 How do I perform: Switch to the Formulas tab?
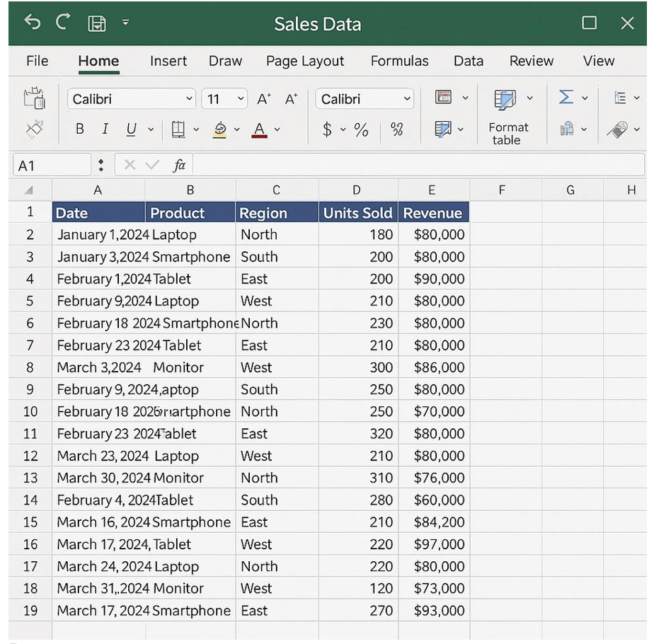(399, 61)
